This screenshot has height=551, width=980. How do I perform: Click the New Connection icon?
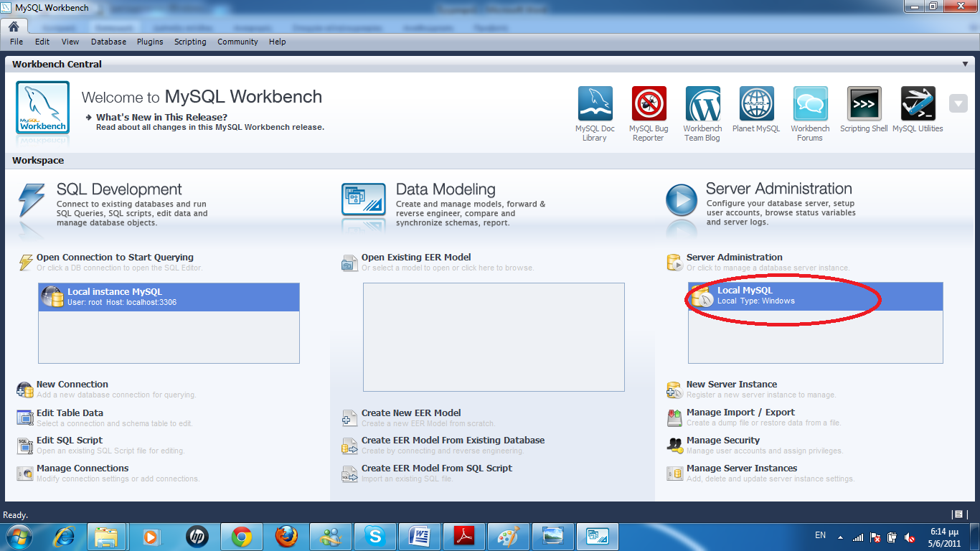pyautogui.click(x=25, y=390)
